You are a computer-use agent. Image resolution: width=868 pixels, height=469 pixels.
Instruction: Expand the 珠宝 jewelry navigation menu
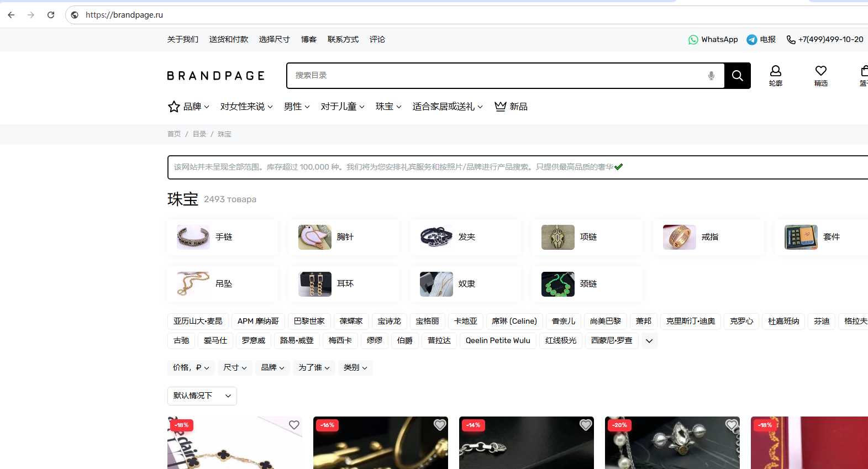point(388,107)
